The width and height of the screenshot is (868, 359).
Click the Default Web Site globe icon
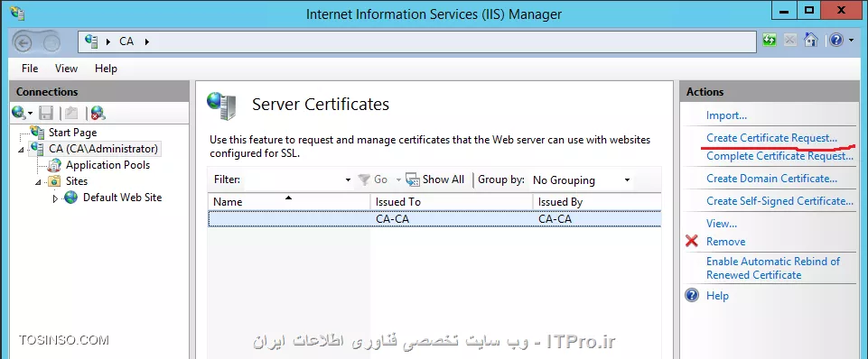[x=70, y=198]
